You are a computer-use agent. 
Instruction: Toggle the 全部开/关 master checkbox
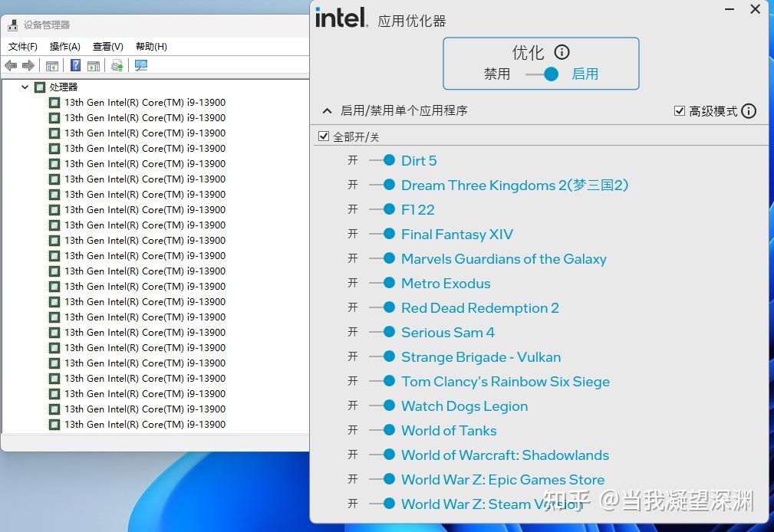(x=323, y=136)
